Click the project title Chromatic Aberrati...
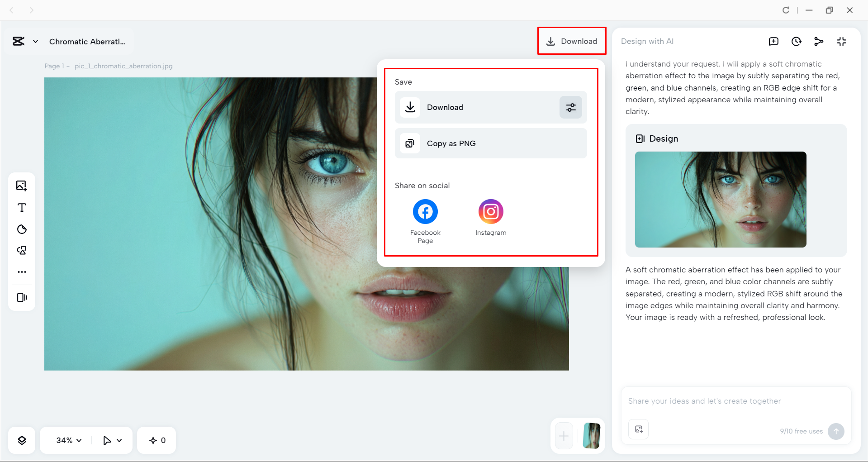The width and height of the screenshot is (868, 462). 87,42
